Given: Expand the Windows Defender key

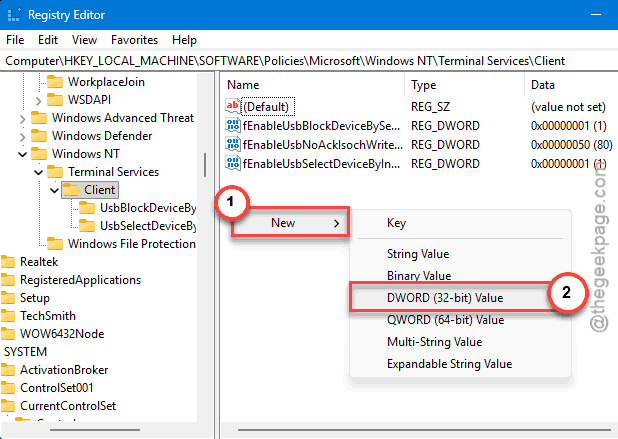Looking at the screenshot, I should [x=22, y=137].
